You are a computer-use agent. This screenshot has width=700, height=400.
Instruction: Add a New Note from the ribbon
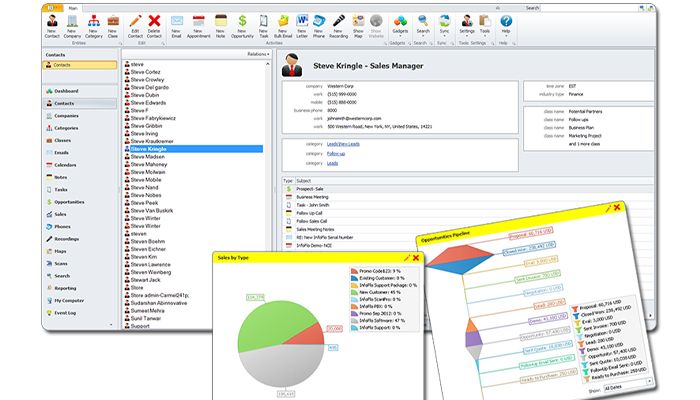coord(221,26)
